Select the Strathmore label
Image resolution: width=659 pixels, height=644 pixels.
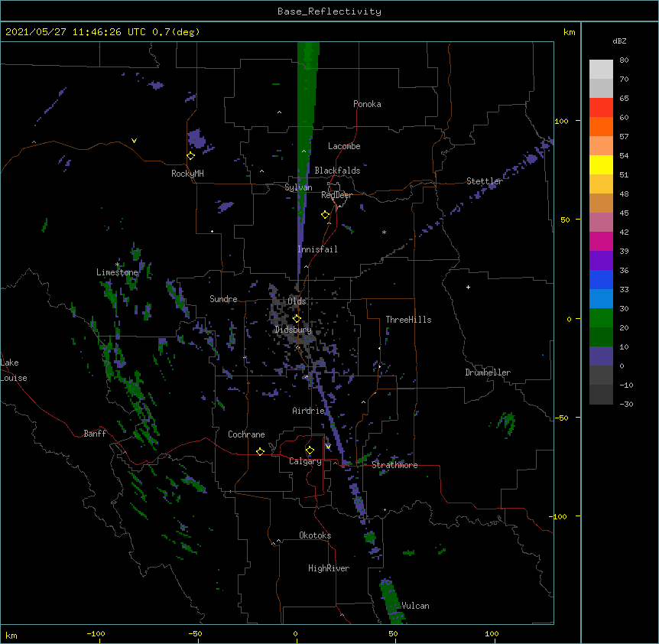[x=394, y=465]
